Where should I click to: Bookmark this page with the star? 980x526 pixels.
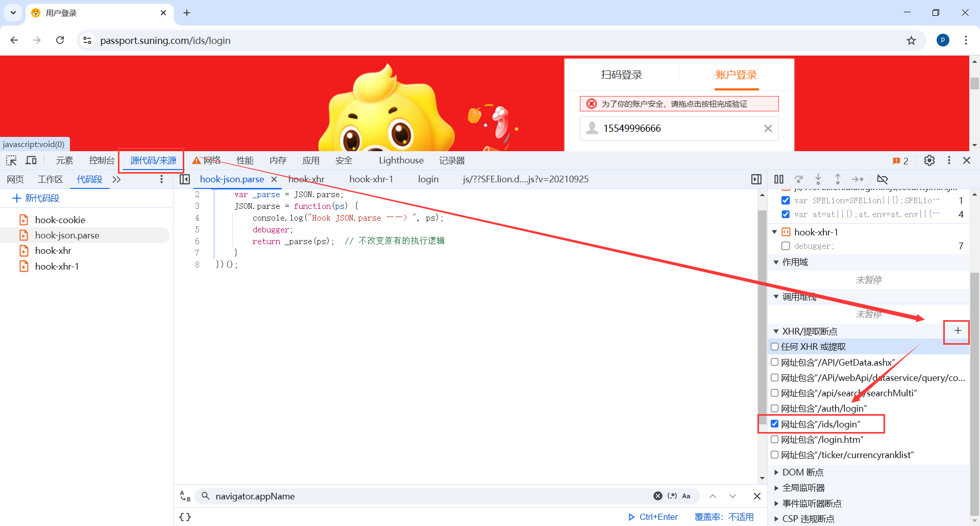911,40
